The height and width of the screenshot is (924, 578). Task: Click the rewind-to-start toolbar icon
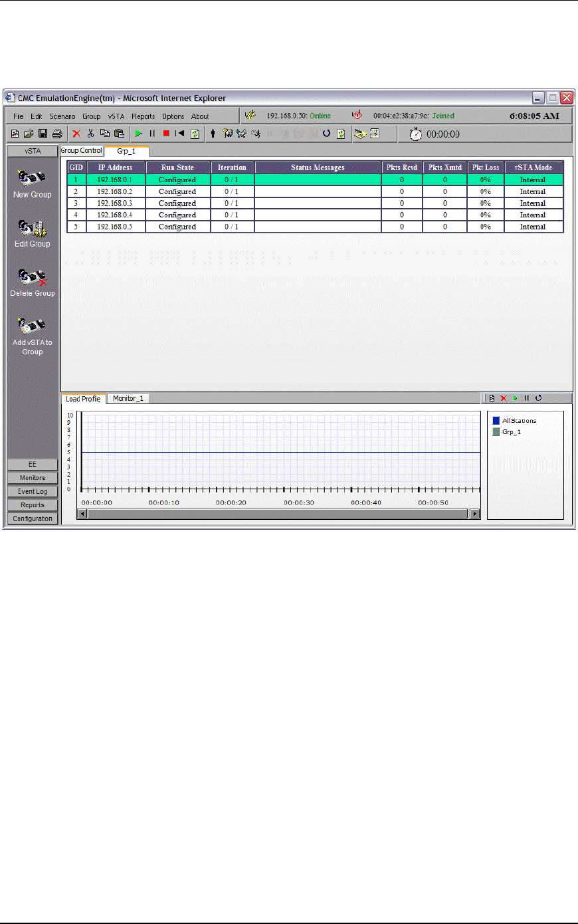(179, 134)
